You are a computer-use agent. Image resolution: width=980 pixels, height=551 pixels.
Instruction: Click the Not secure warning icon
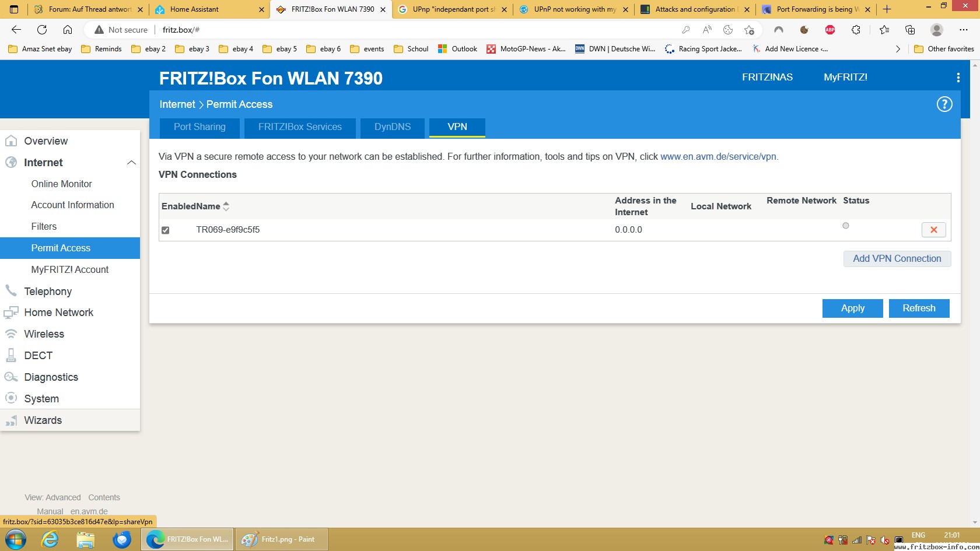[x=99, y=30]
